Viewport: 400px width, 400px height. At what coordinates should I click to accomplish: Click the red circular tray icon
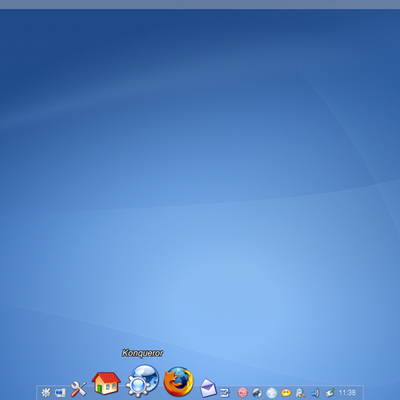pyautogui.click(x=242, y=393)
